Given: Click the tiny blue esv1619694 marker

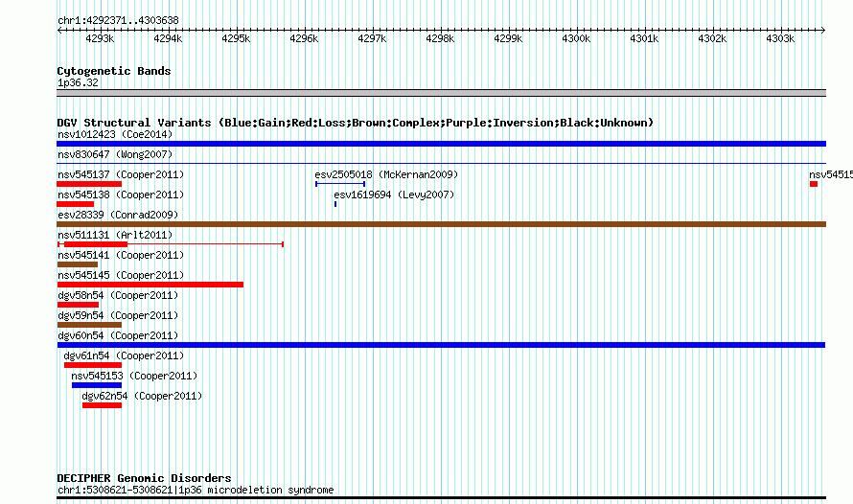Looking at the screenshot, I should point(335,204).
